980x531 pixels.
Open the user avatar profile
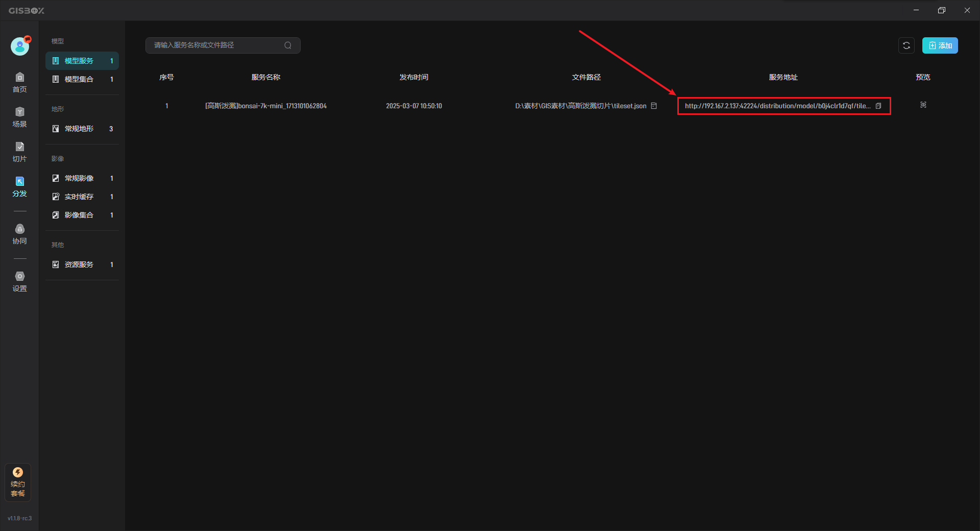20,46
